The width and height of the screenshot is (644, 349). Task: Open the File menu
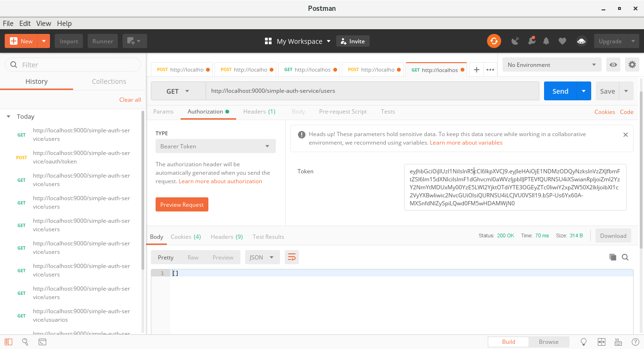coord(8,23)
